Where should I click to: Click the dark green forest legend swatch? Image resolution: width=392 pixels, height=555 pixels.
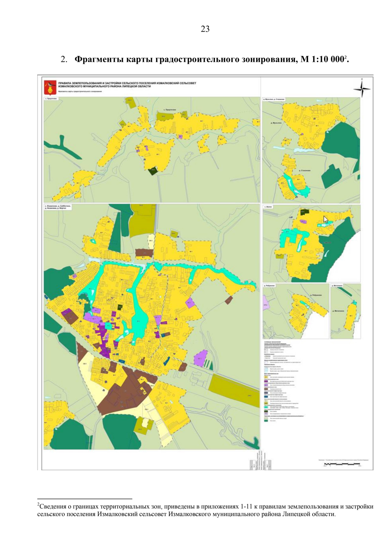(x=266, y=421)
